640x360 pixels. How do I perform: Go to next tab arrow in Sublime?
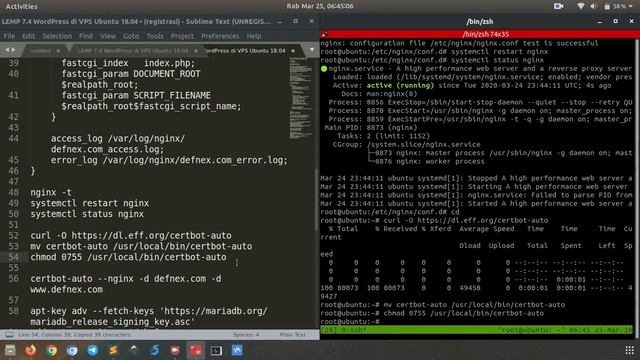click(x=13, y=50)
